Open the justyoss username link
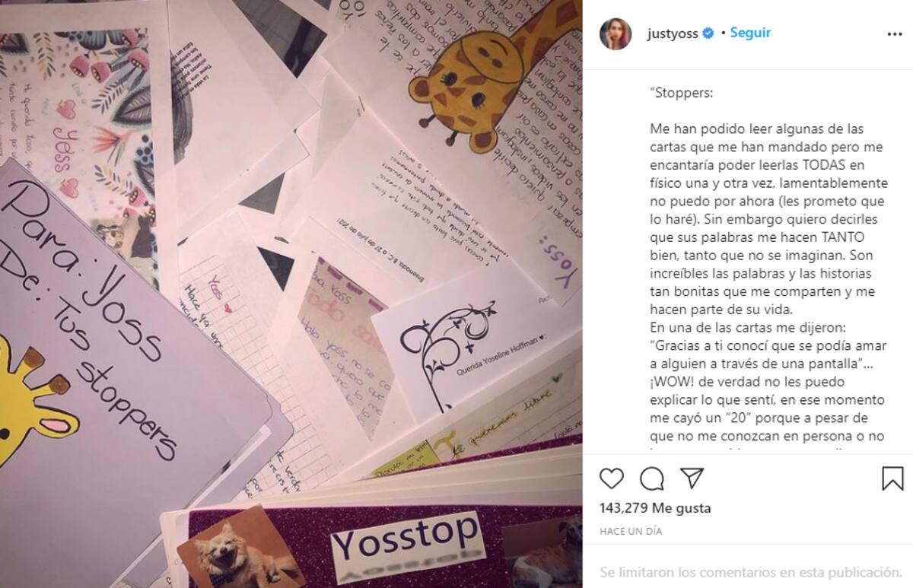913x588 pixels. click(673, 33)
